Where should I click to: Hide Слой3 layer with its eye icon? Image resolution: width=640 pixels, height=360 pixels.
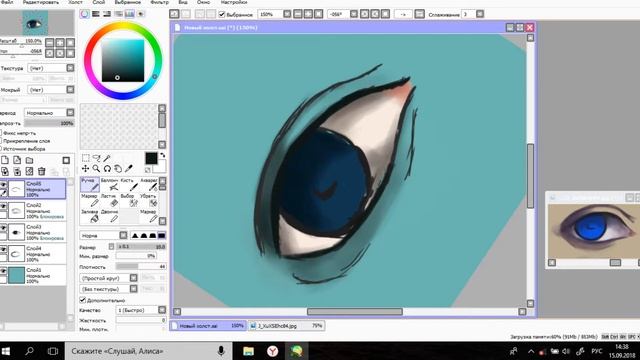point(3,228)
